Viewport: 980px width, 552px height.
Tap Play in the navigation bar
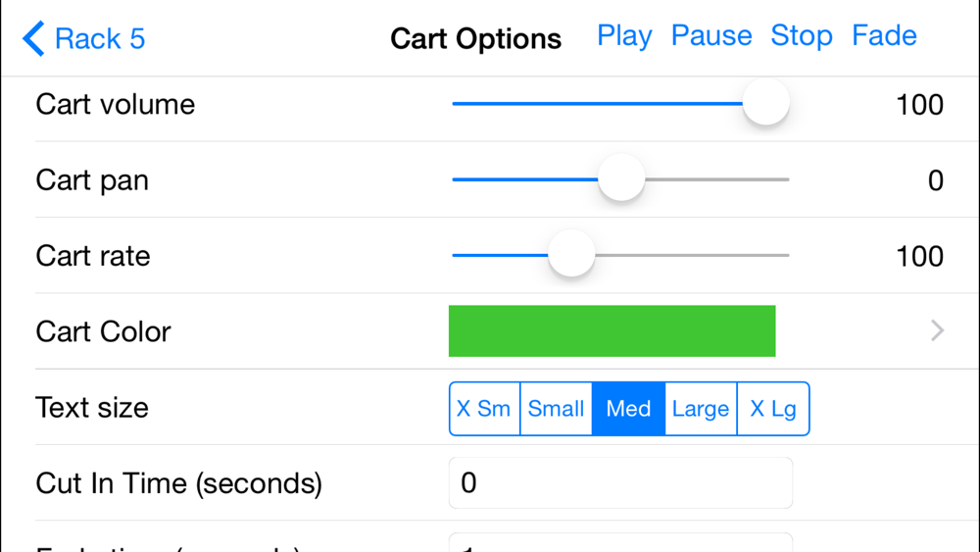click(624, 36)
